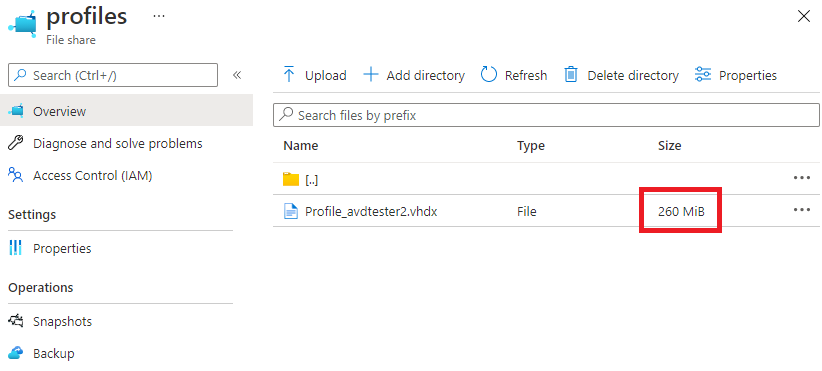This screenshot has height=371, width=822.
Task: Open Diagnose and solve problems wrench icon
Action: tap(16, 143)
